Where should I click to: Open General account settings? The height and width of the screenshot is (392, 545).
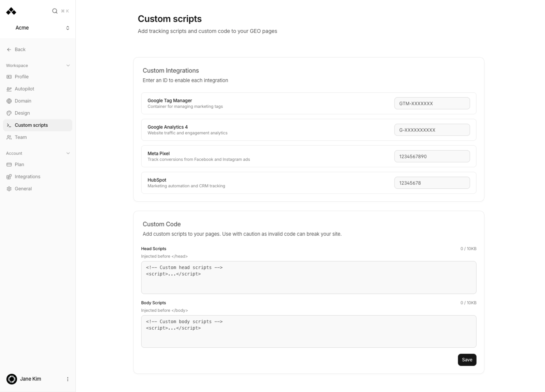point(38,189)
